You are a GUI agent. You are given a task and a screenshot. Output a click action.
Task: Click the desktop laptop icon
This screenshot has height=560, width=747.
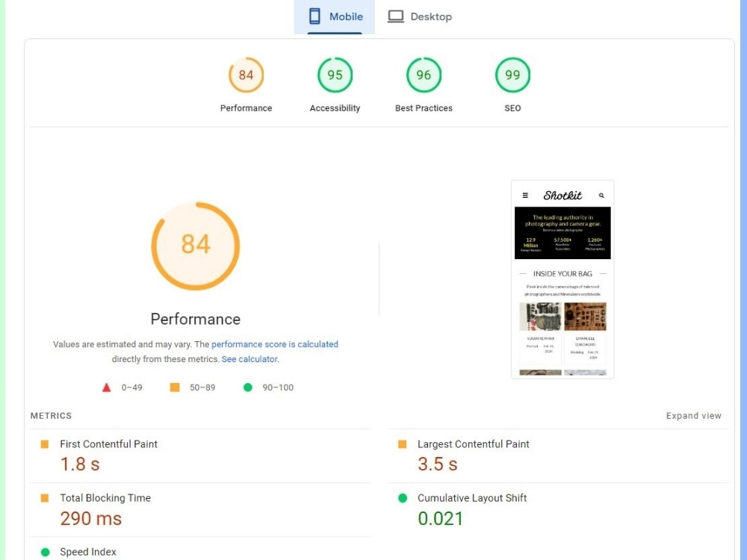point(395,16)
